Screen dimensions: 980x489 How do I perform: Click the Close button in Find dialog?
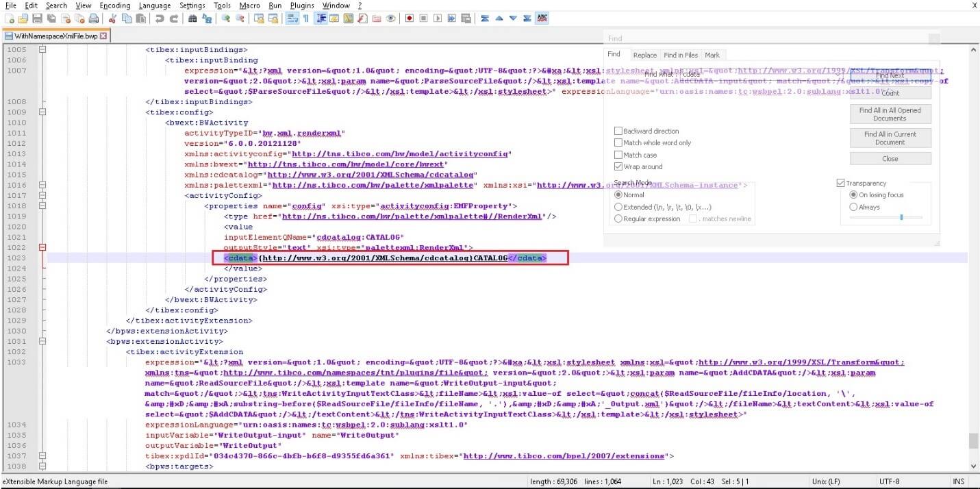pos(890,158)
